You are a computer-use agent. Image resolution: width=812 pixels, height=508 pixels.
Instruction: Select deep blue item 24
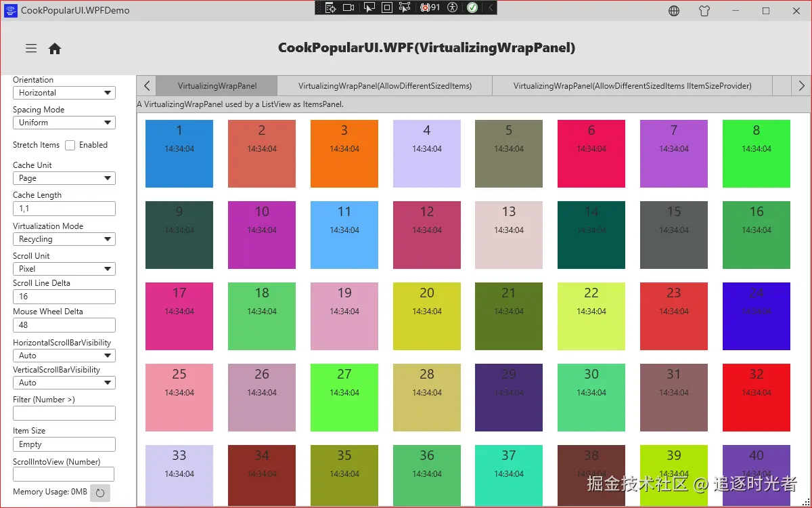click(x=757, y=316)
